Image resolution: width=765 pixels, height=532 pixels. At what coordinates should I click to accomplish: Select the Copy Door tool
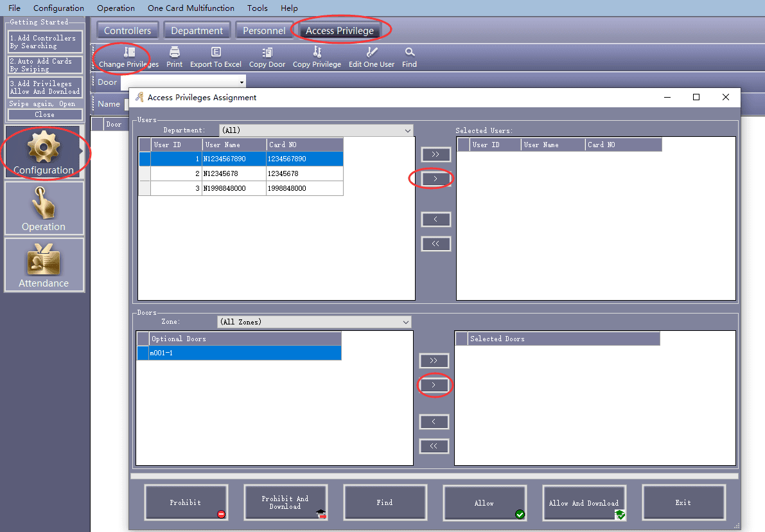pos(267,58)
